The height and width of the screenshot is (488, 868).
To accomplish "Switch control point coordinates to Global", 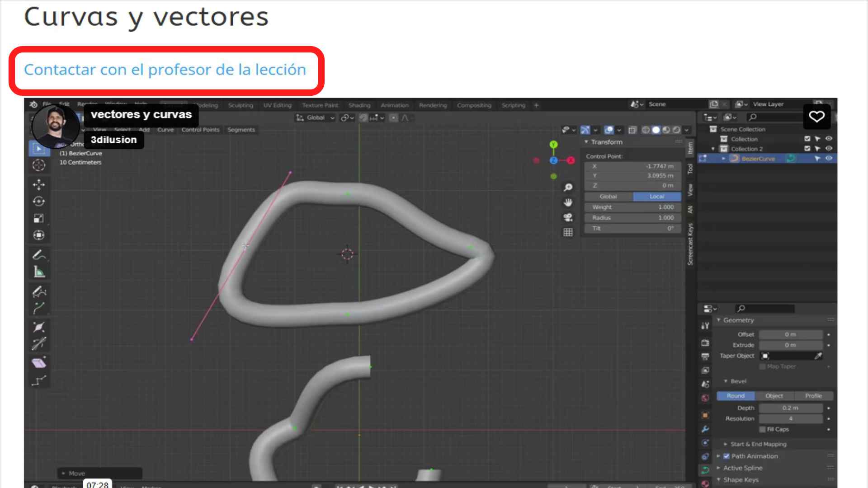I will [608, 197].
